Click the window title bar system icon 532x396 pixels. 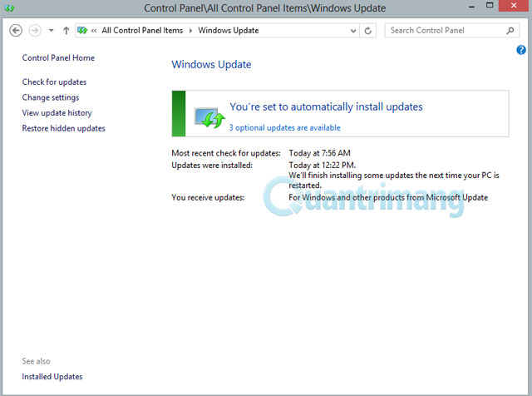click(x=9, y=7)
